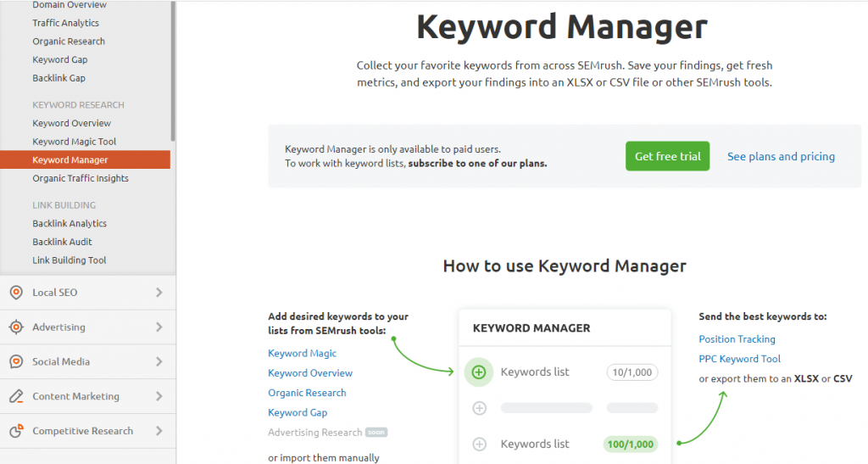Click the KEYWORD MANAGER card header
The width and height of the screenshot is (868, 464).
[x=531, y=327]
